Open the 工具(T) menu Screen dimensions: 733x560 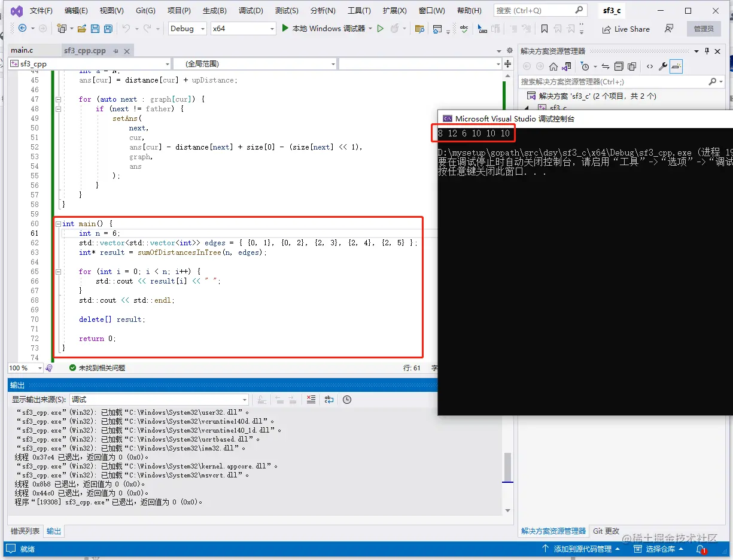click(359, 11)
